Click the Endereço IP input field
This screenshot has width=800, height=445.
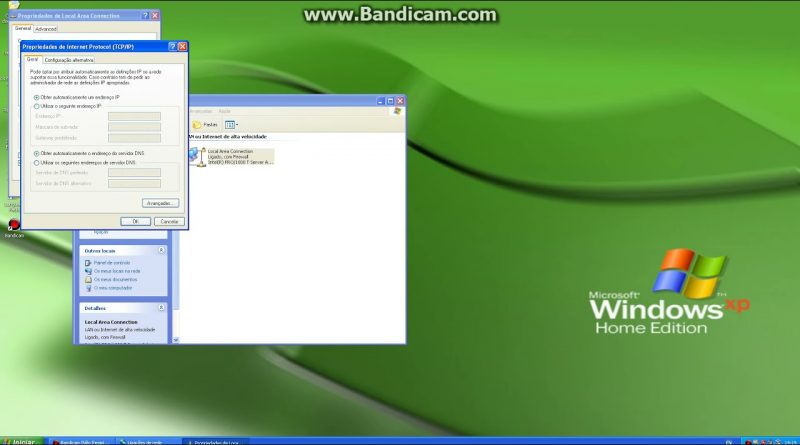[x=134, y=116]
